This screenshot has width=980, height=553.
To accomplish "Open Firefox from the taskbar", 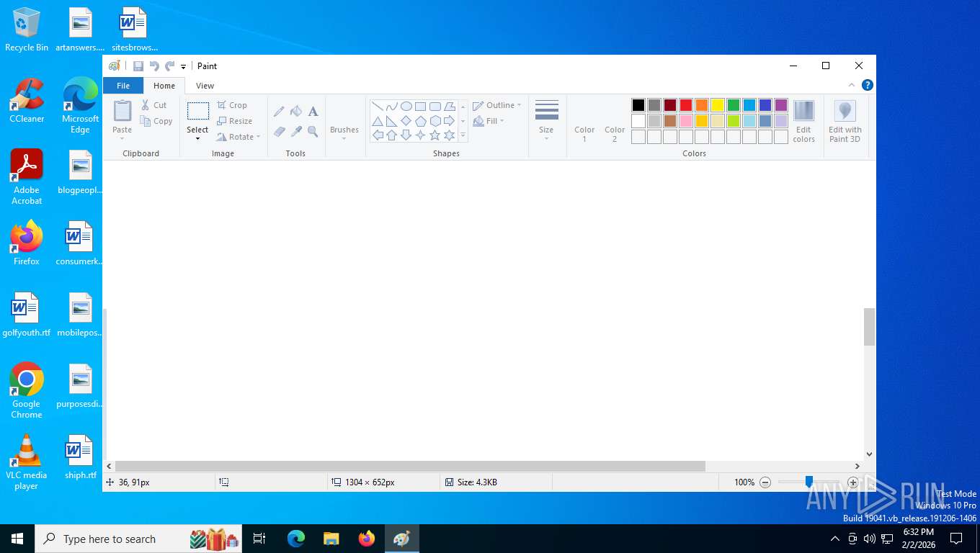I will (x=367, y=539).
